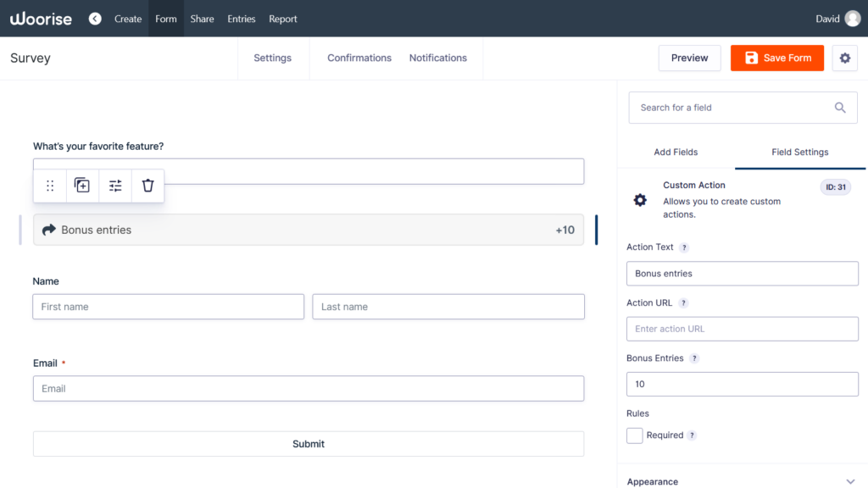This screenshot has height=488, width=868.
Task: Duplicate the field using the copy icon
Action: click(82, 186)
